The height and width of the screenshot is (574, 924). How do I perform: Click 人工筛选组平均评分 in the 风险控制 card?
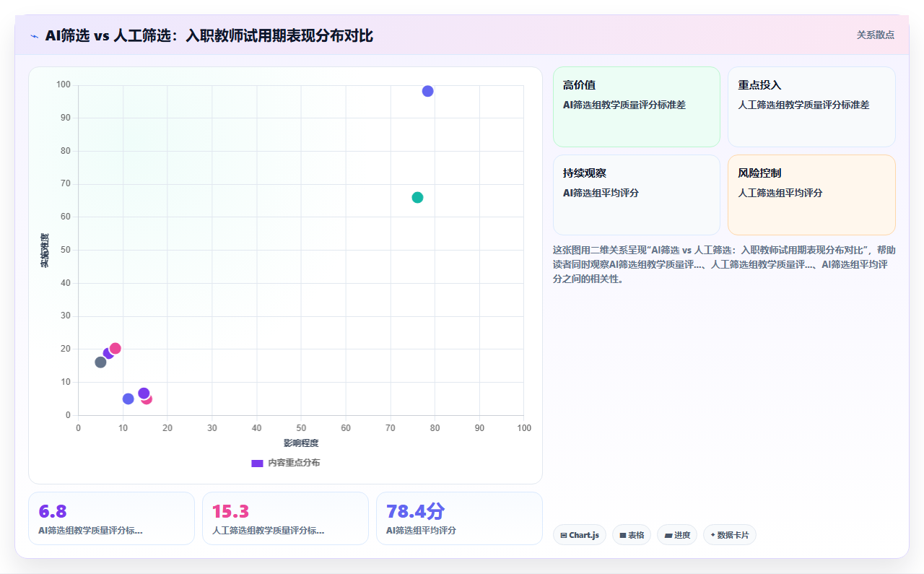[x=780, y=193]
